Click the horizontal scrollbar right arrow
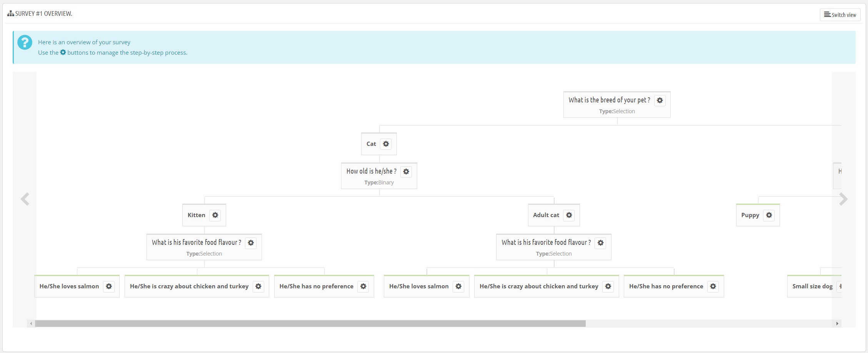 point(837,324)
